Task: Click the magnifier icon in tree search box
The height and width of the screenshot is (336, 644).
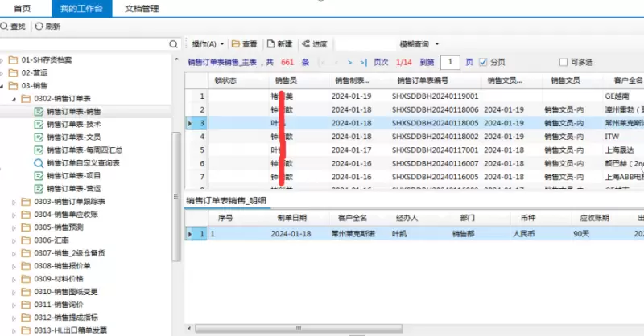Action: pyautogui.click(x=174, y=43)
